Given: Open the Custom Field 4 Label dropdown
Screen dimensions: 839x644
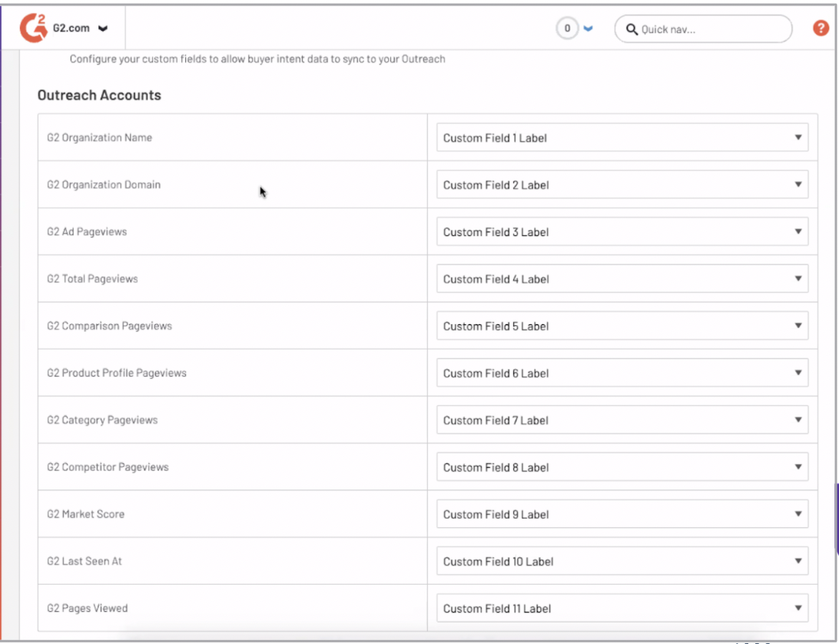Looking at the screenshot, I should point(622,279).
